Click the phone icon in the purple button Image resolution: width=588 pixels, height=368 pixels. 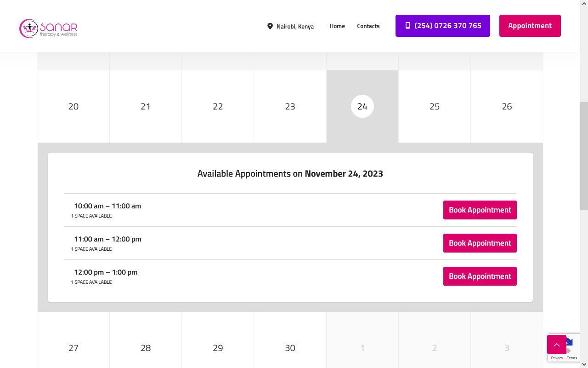407,26
